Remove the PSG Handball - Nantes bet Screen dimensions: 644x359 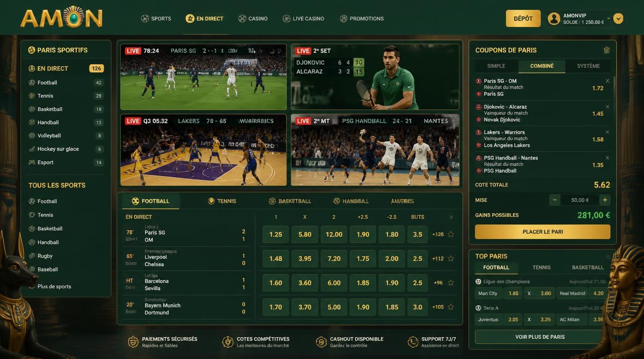(x=607, y=158)
